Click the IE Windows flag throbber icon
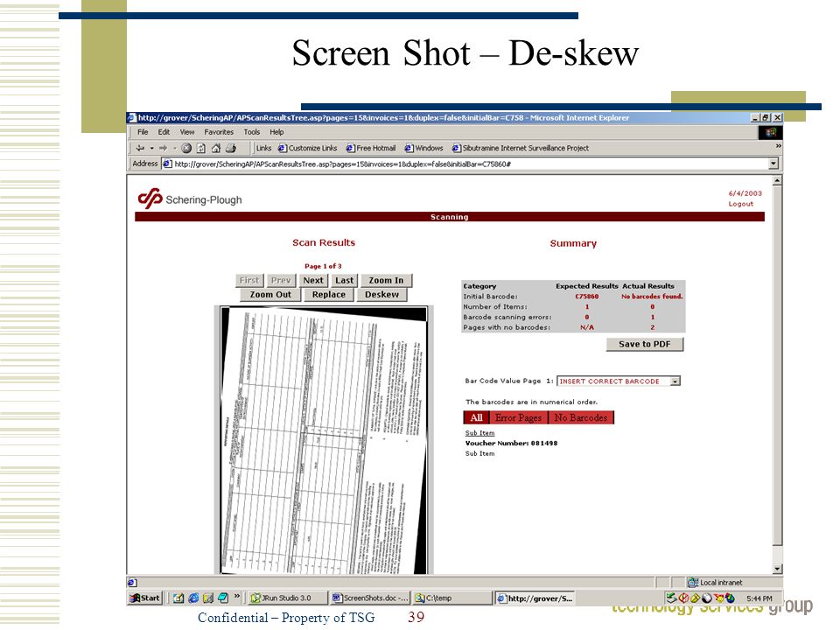The height and width of the screenshot is (630, 840). tap(770, 132)
